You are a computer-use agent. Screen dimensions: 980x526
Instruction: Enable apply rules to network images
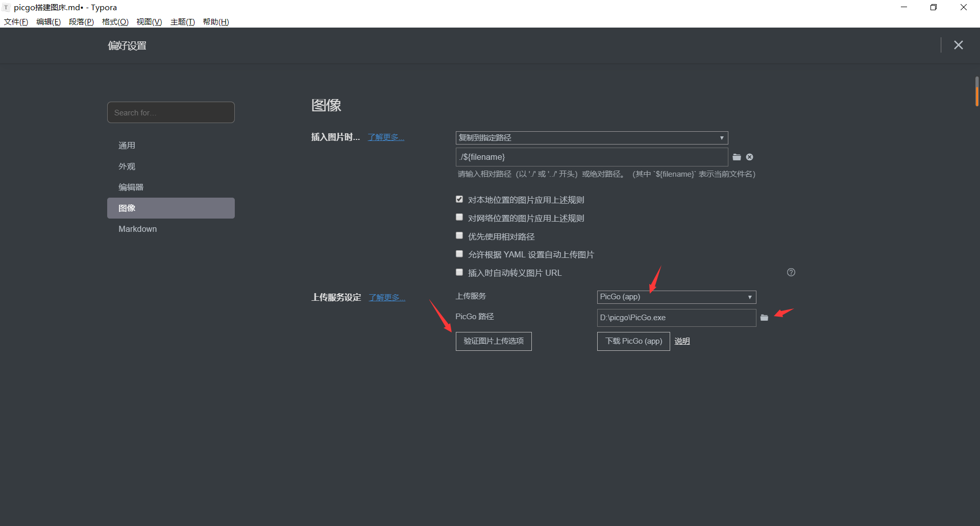click(459, 218)
